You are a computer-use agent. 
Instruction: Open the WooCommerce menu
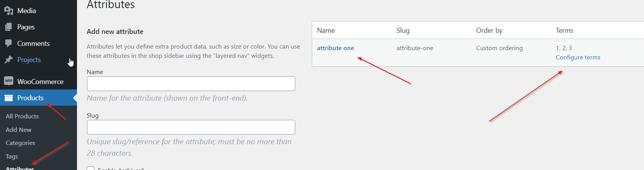click(x=40, y=82)
